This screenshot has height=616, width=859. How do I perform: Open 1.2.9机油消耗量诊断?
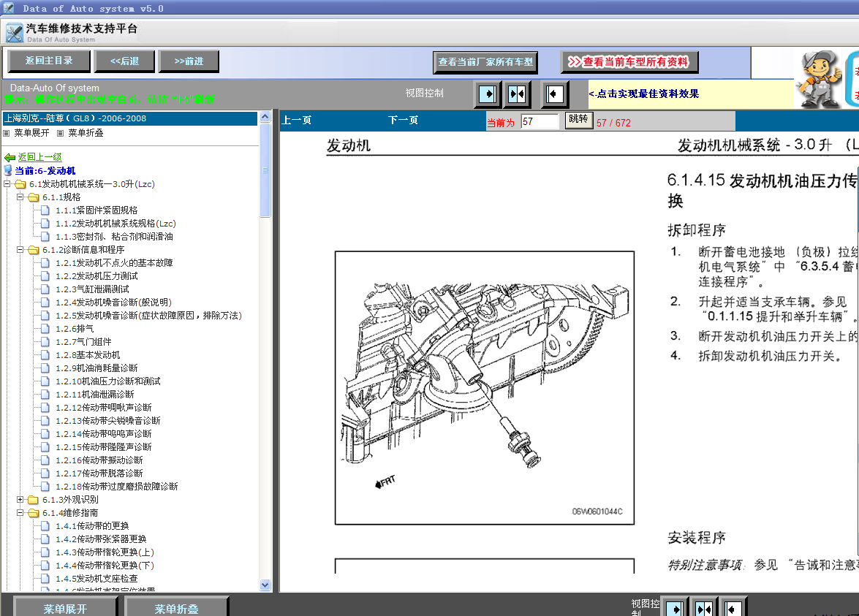point(97,368)
